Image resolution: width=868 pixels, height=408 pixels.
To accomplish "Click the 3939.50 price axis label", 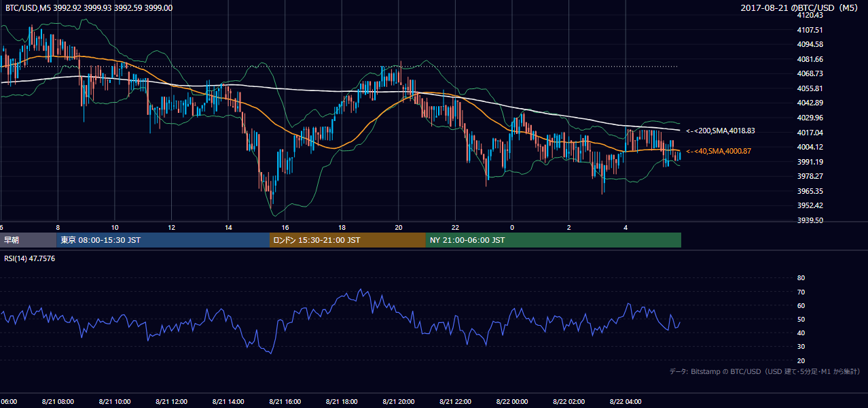I will tap(810, 220).
